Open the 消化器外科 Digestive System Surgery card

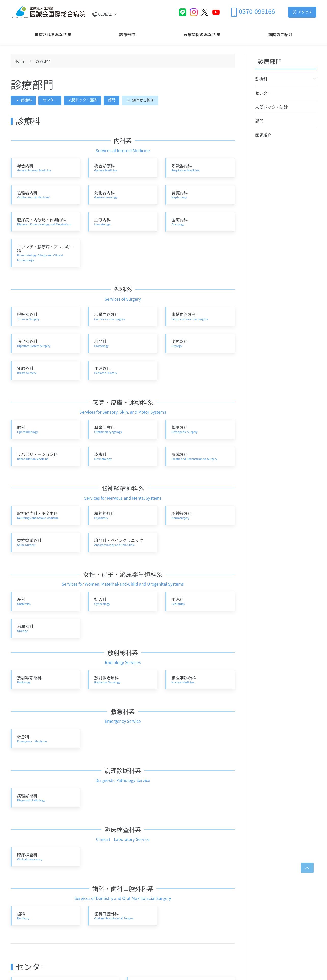click(x=46, y=343)
